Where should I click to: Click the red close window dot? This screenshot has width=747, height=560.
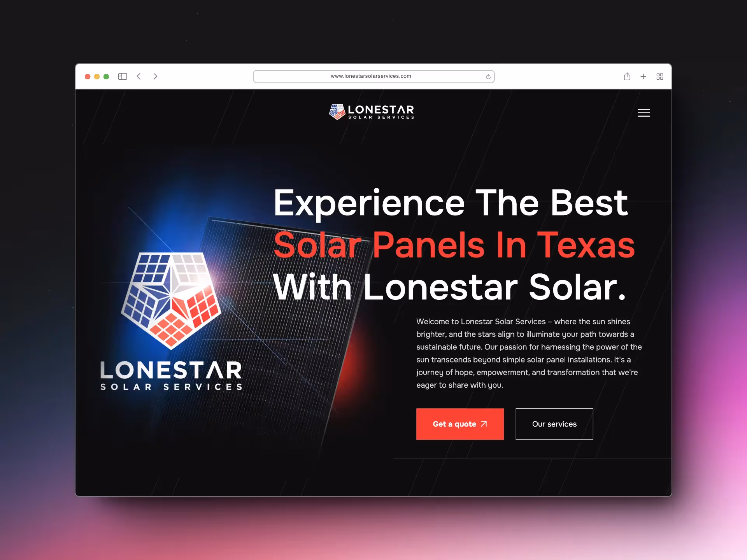(88, 77)
